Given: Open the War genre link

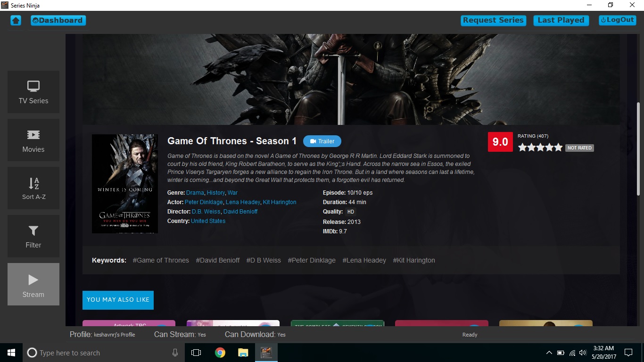Looking at the screenshot, I should pos(232,193).
